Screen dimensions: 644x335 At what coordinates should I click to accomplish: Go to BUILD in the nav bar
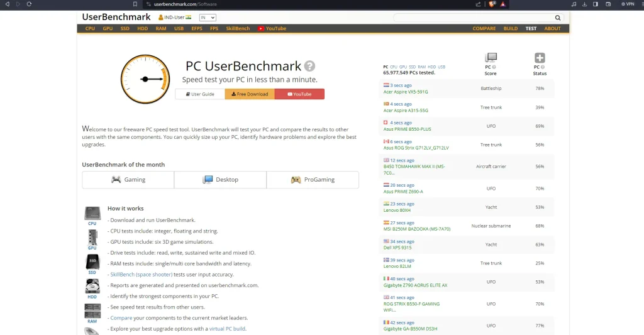pyautogui.click(x=511, y=29)
